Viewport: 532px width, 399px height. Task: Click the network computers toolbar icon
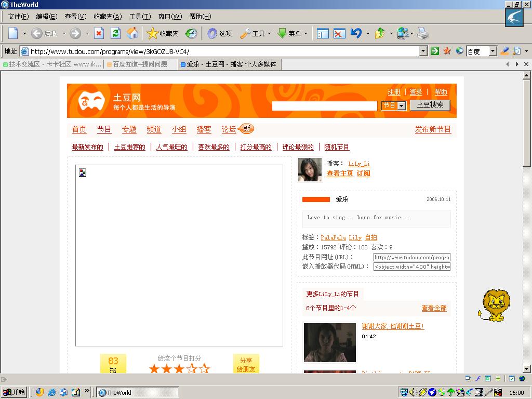coord(403,33)
